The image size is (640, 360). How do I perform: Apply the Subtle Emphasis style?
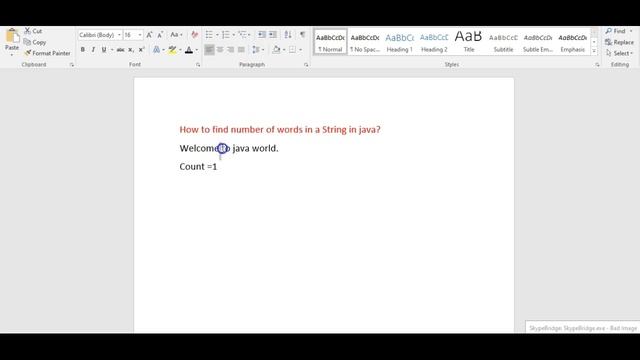point(538,42)
